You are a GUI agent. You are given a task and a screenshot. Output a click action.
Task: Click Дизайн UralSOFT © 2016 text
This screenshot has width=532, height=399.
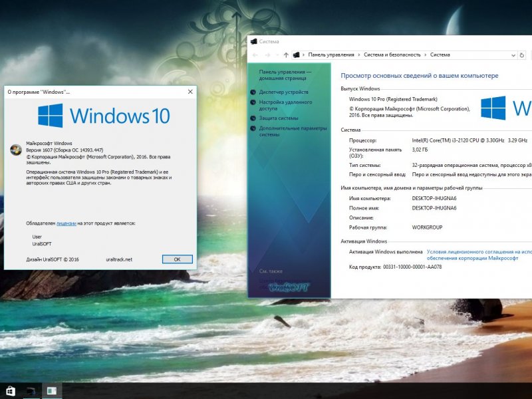(53, 259)
